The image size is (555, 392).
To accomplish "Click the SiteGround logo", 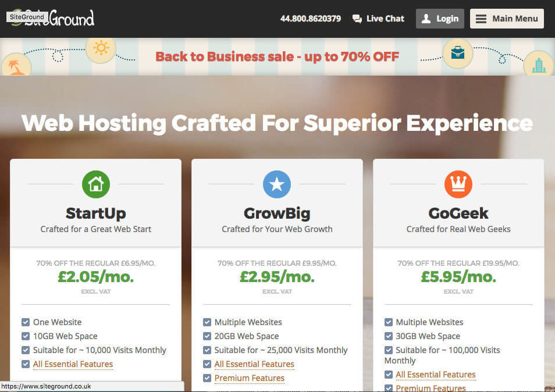I will [52, 18].
